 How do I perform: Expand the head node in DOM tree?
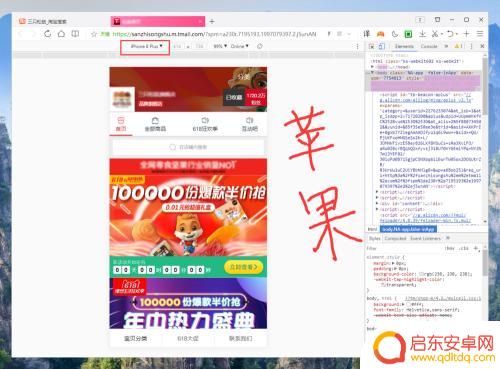(x=372, y=67)
